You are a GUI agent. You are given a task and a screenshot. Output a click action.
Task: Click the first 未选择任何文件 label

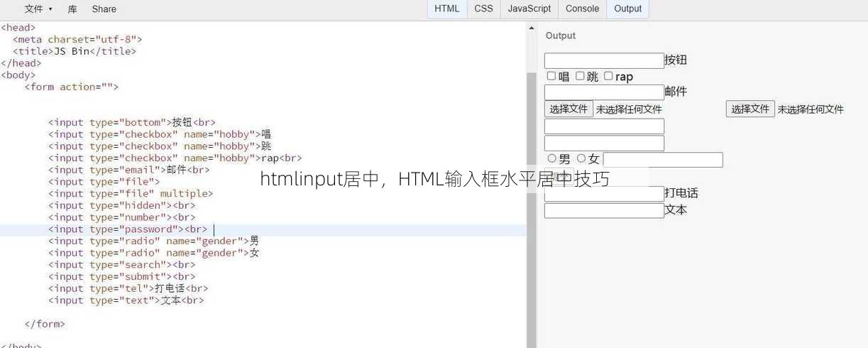tap(629, 109)
